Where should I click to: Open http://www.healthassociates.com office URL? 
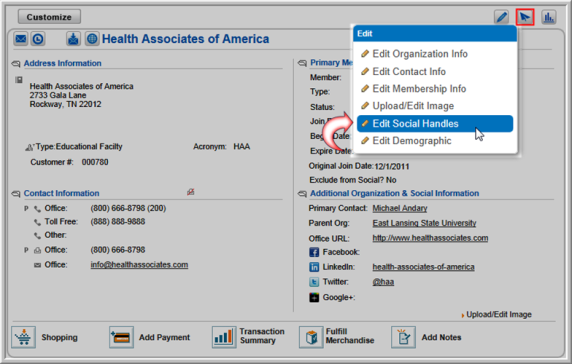pos(430,238)
